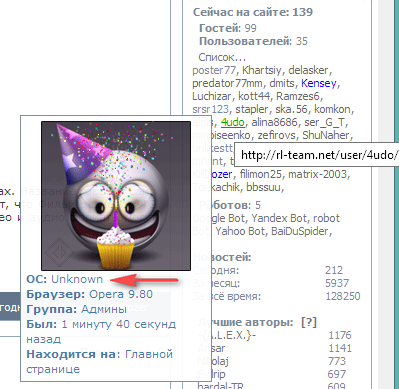Open predator77mm user profile
This screenshot has height=389, width=399.
coord(227,83)
